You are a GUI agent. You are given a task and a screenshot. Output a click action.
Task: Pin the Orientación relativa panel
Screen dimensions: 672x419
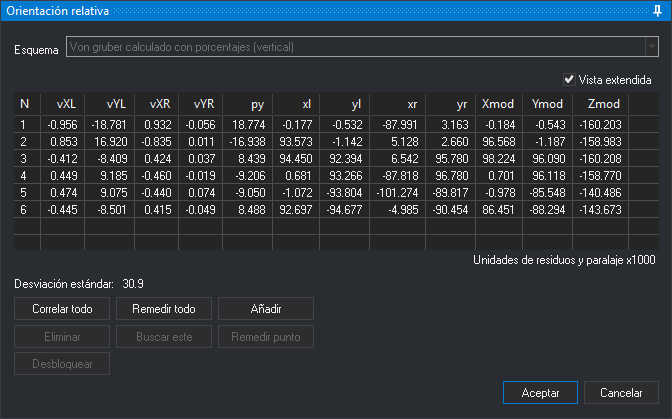[x=657, y=11]
